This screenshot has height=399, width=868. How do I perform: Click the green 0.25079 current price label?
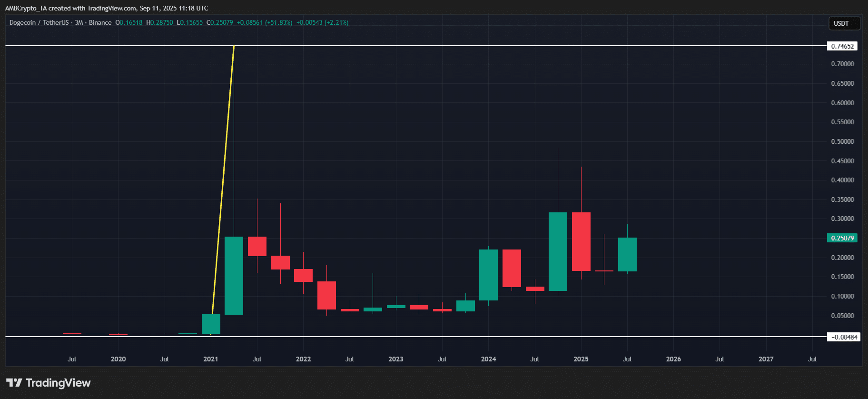(x=842, y=238)
